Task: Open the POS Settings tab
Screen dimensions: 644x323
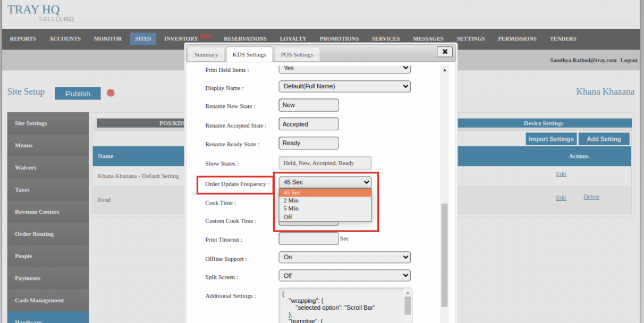Action: coord(296,55)
